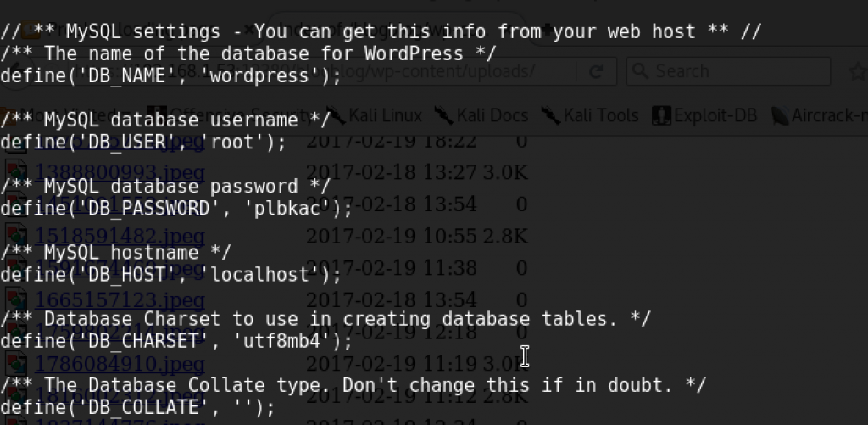This screenshot has height=425, width=868.
Task: Click the Exploit-DB bookmark icon
Action: point(661,115)
